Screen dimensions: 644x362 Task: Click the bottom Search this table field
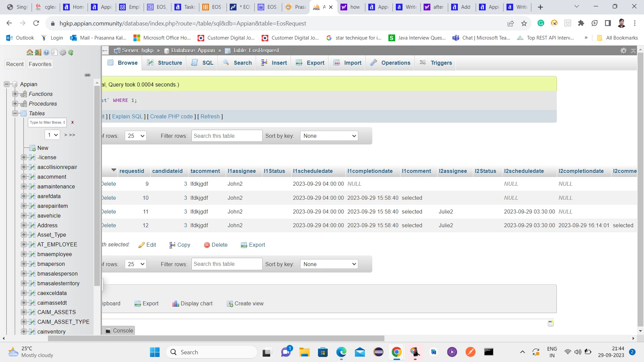(227, 264)
